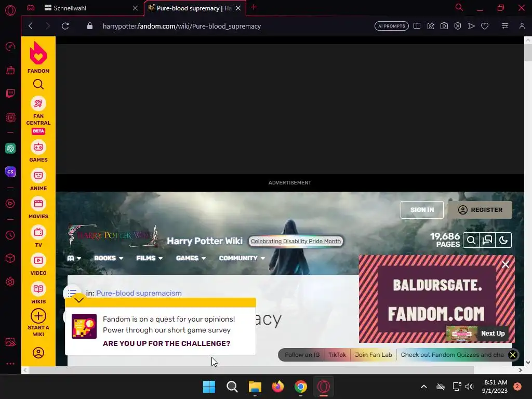Screen dimensions: 532x399
Task: Expand the GAMES wiki navigation dropdown
Action: (x=191, y=258)
